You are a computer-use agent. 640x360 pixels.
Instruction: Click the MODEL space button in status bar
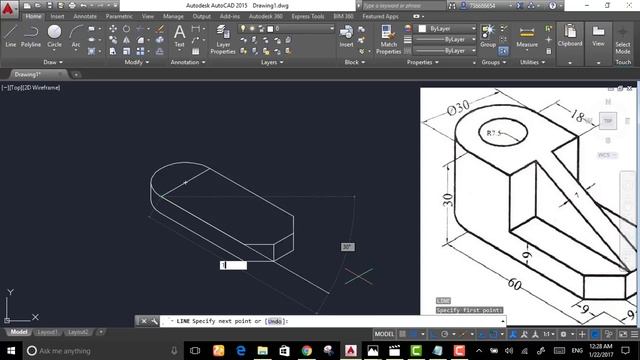[x=384, y=334]
